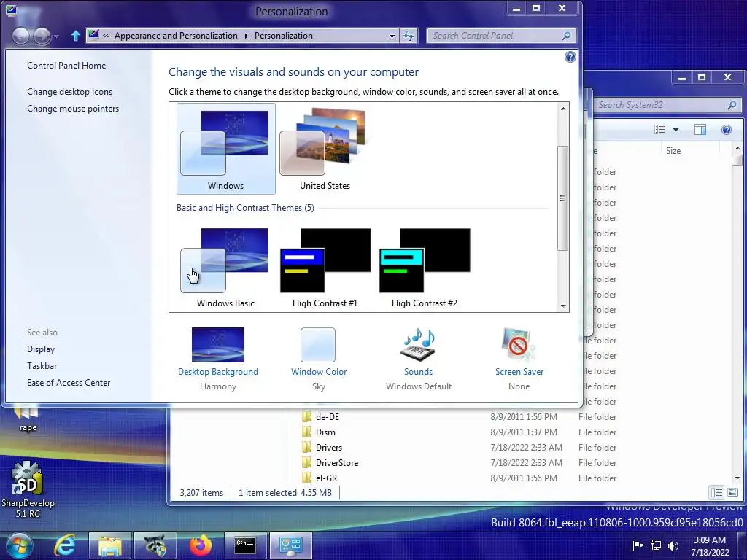Open network tray icon
The width and height of the screenshot is (747, 560).
[x=656, y=545]
